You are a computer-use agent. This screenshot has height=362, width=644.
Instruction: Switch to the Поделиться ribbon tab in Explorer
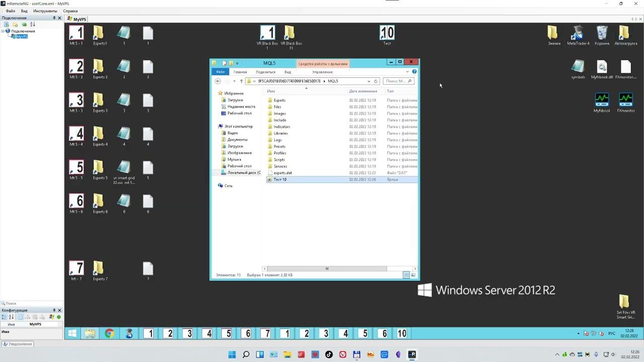click(x=265, y=72)
